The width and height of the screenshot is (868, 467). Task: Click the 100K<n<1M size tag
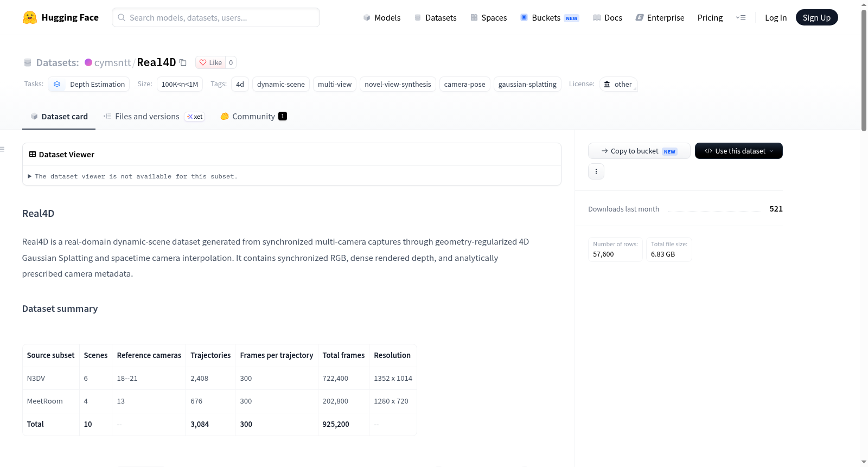coord(180,85)
